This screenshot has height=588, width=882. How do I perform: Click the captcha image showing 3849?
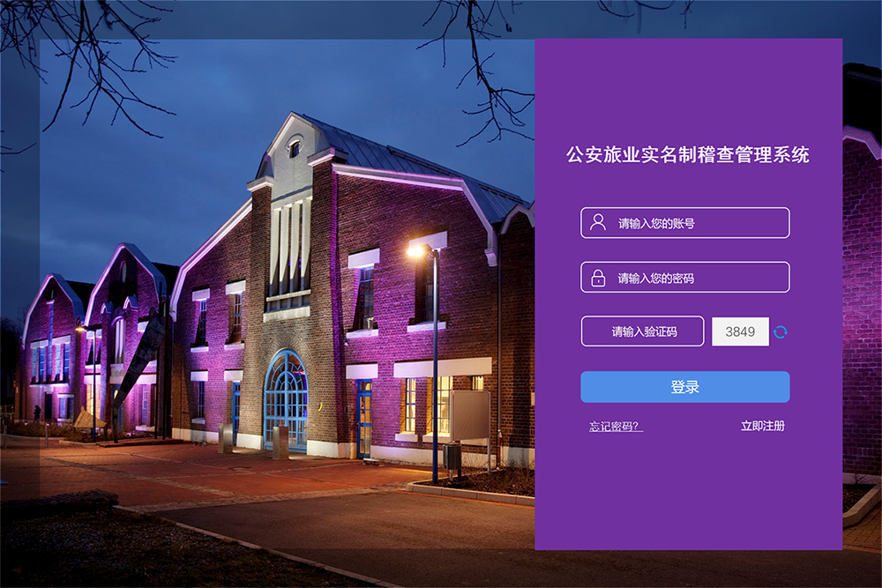740,331
